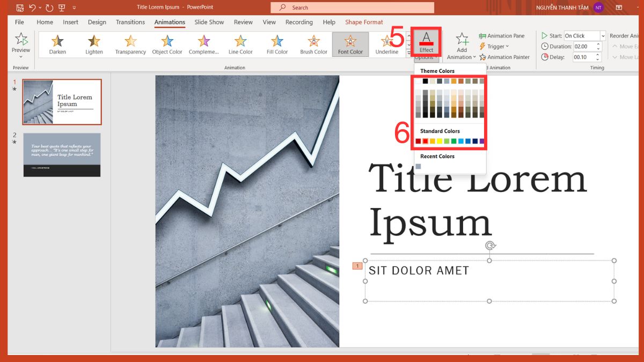Switch to the Transitions tab
This screenshot has height=362, width=644.
coord(130,22)
